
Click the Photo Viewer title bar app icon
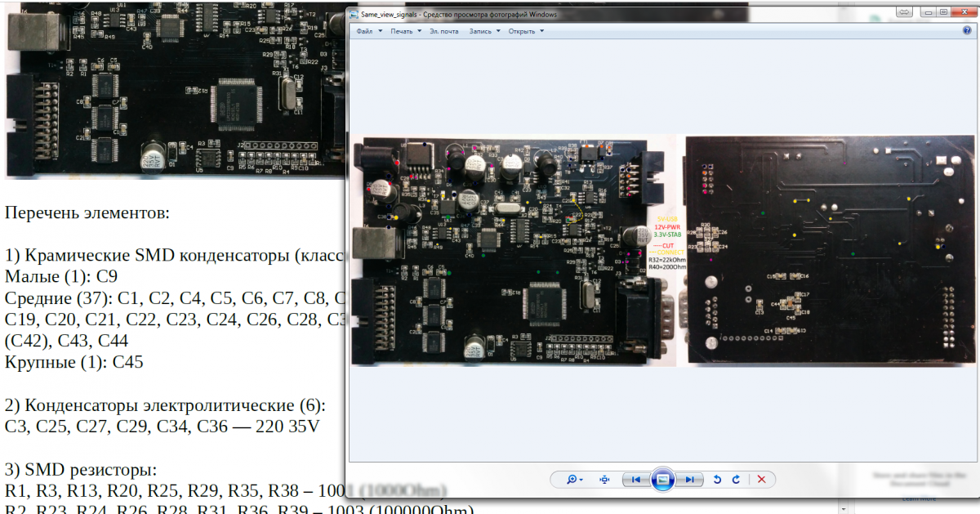[x=354, y=14]
